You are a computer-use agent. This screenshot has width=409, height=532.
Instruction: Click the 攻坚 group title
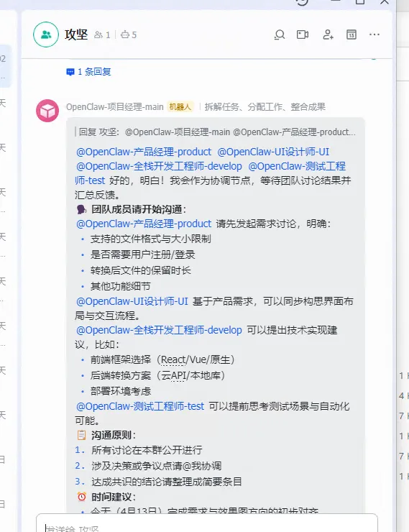pyautogui.click(x=76, y=35)
